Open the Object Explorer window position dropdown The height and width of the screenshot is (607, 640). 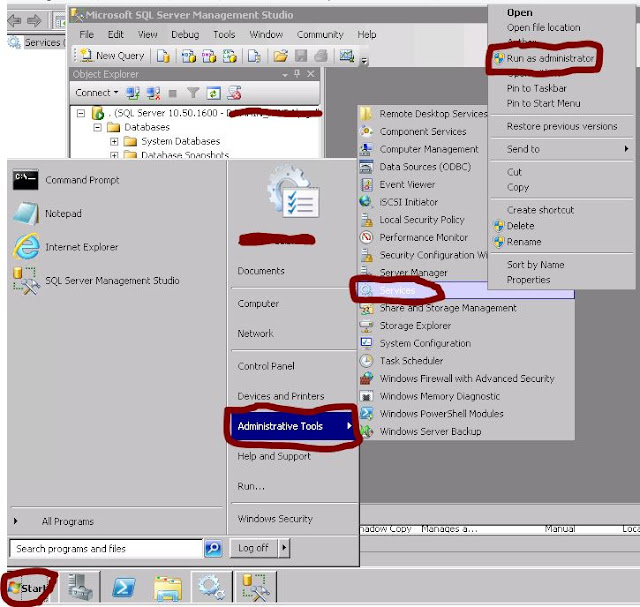coord(285,75)
